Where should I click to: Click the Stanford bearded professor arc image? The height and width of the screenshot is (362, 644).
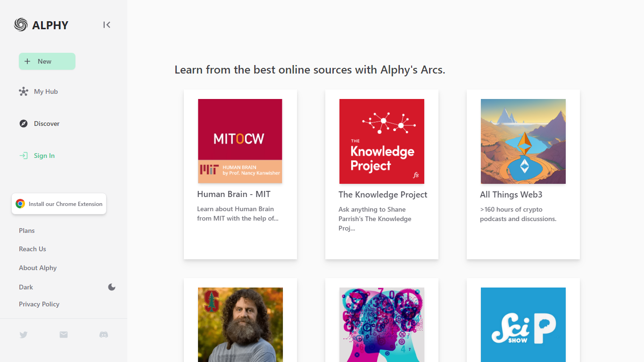point(240,324)
